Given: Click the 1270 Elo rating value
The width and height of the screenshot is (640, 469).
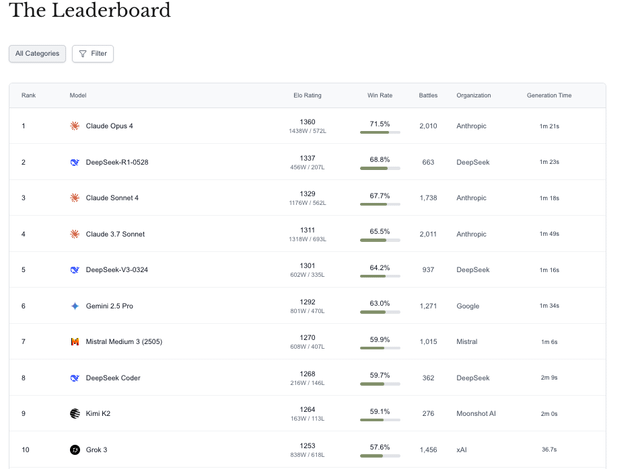Looking at the screenshot, I should pyautogui.click(x=307, y=338).
